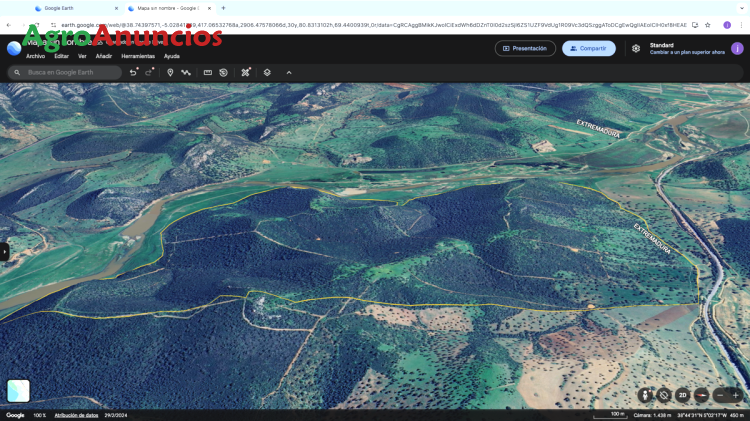Open the measure distance ruler tool

[208, 72]
